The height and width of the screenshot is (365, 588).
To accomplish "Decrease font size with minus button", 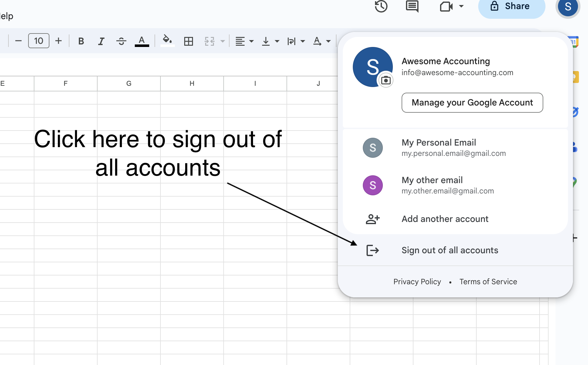I will pos(18,41).
